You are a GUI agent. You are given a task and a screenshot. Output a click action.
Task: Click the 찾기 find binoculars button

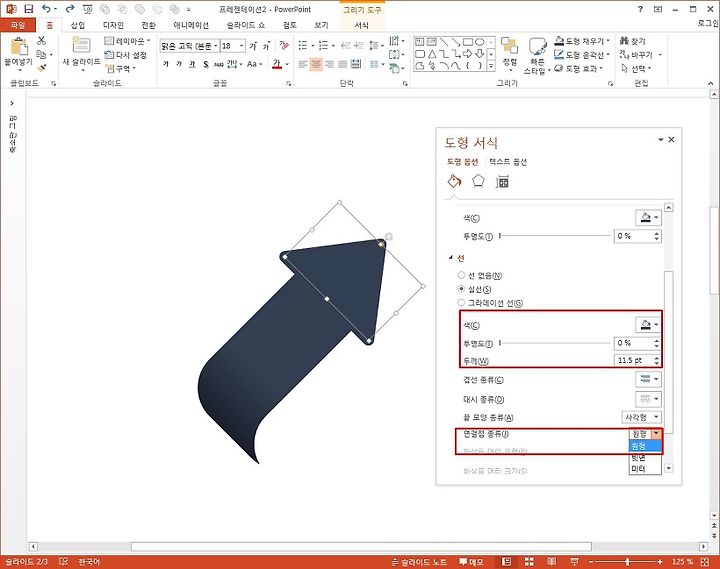(x=633, y=41)
